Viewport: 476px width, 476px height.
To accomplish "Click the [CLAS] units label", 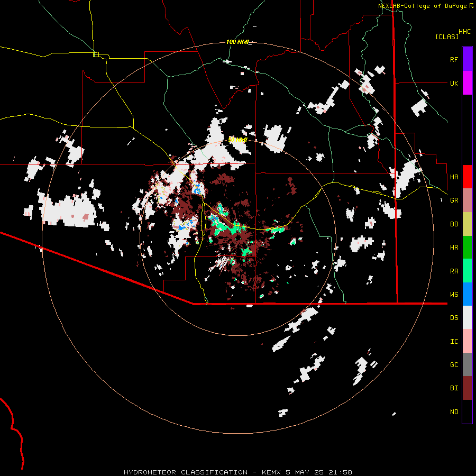I will point(447,36).
